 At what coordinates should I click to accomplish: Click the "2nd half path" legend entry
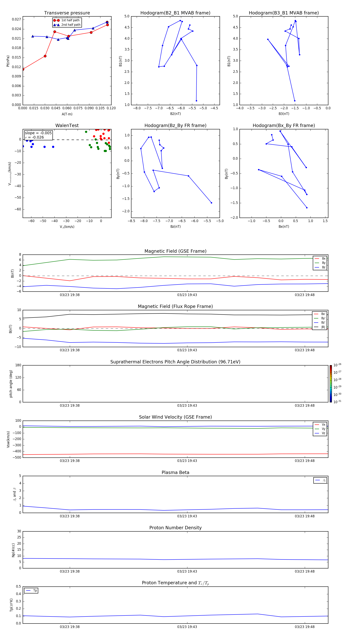67,25
